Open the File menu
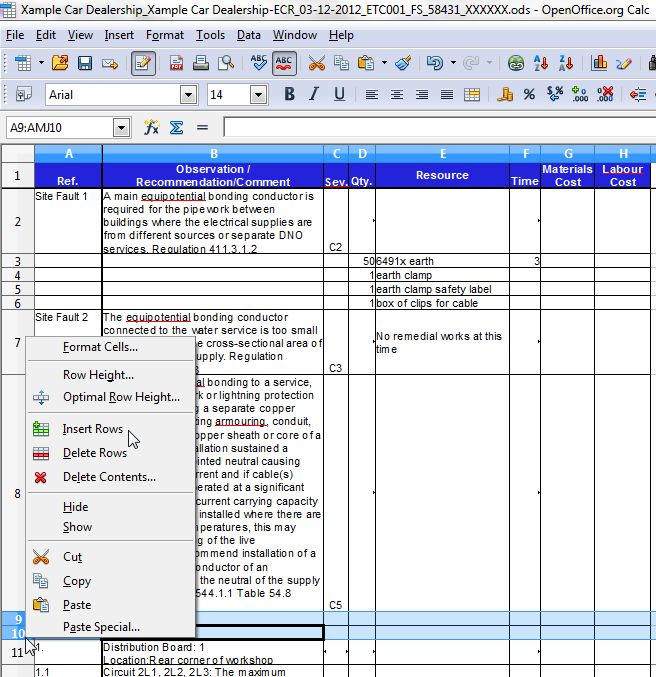The height and width of the screenshot is (677, 656). 15,35
